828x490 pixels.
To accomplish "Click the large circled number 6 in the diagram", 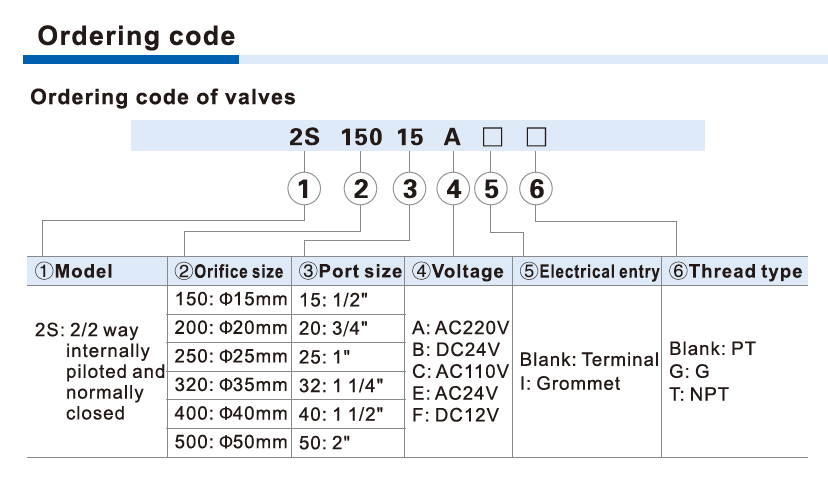I will pyautogui.click(x=536, y=189).
